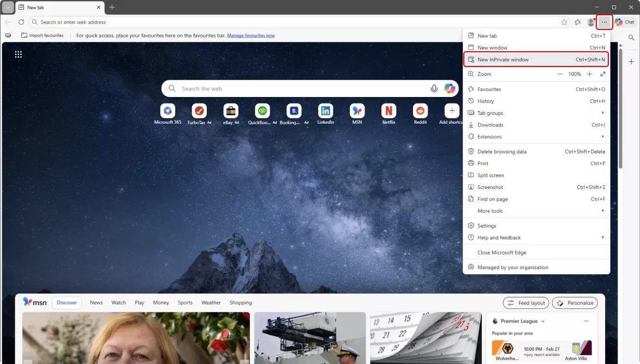Click the voice search microphone icon
The image size is (640, 364).
[434, 89]
